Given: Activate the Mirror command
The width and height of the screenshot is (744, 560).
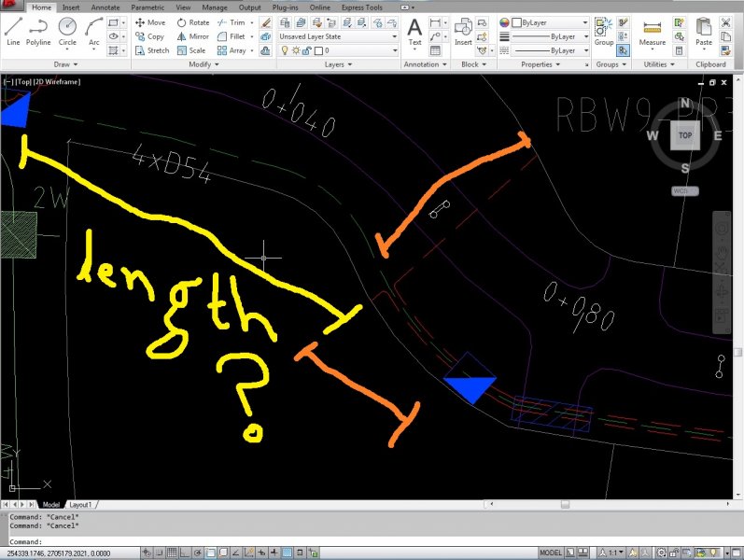Looking at the screenshot, I should (x=192, y=36).
